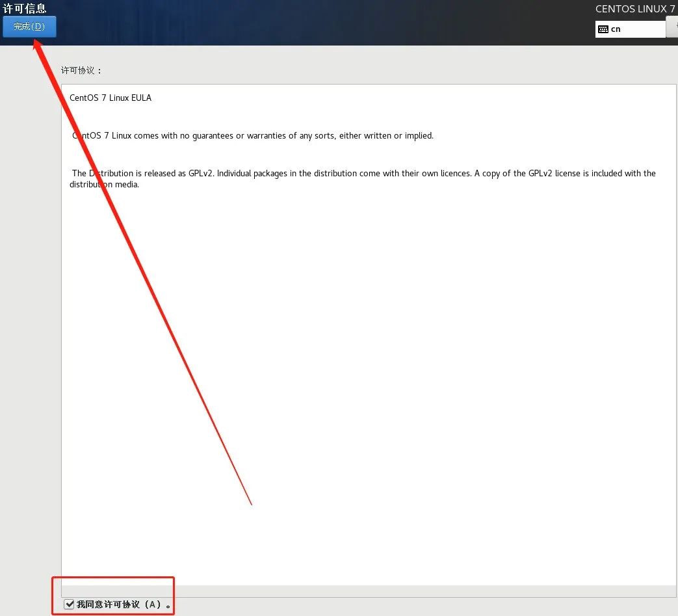Click the 许可信息 page title
Viewport: 678px width, 616px height.
24,8
